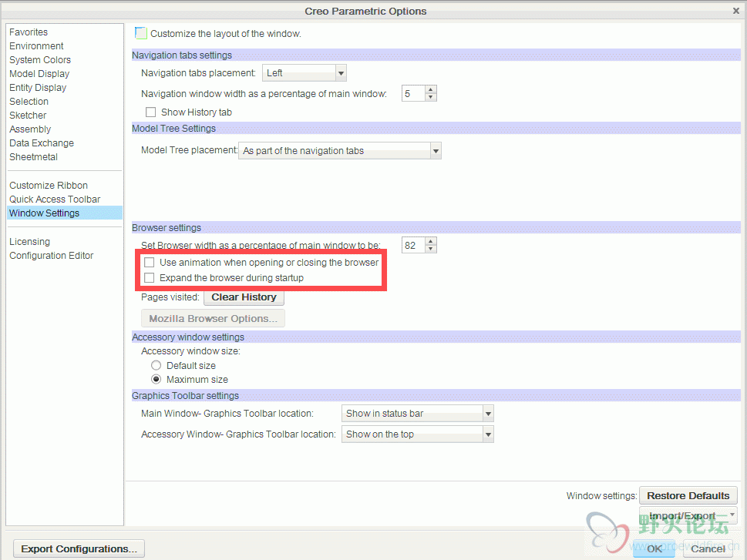This screenshot has width=747, height=560.
Task: Click the Clear History button
Action: point(244,297)
